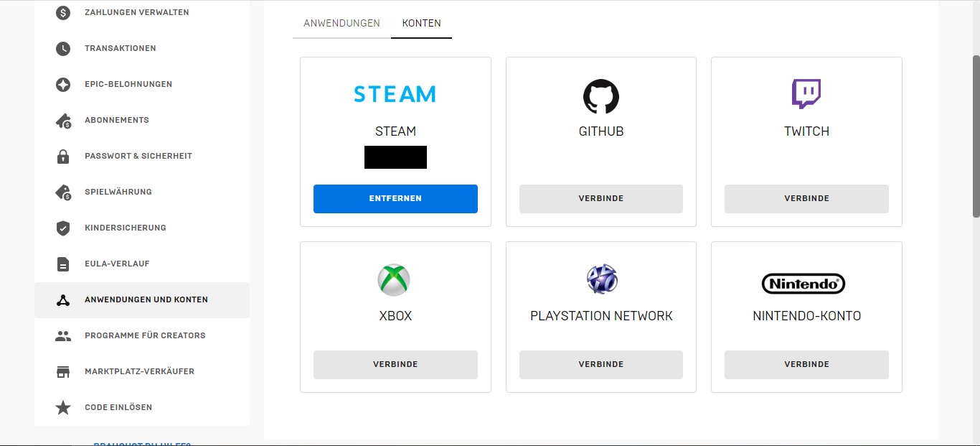Click the star-circle icon beside Epic-Belohnungen
The height and width of the screenshot is (446, 980).
pos(63,84)
